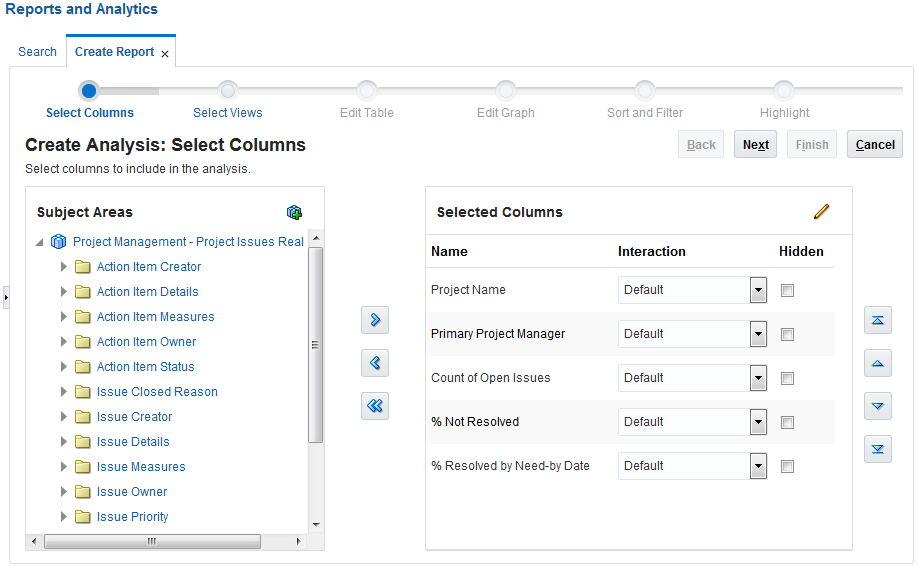The width and height of the screenshot is (919, 567).
Task: Expand the Action Item Creator folder
Action: tap(64, 267)
